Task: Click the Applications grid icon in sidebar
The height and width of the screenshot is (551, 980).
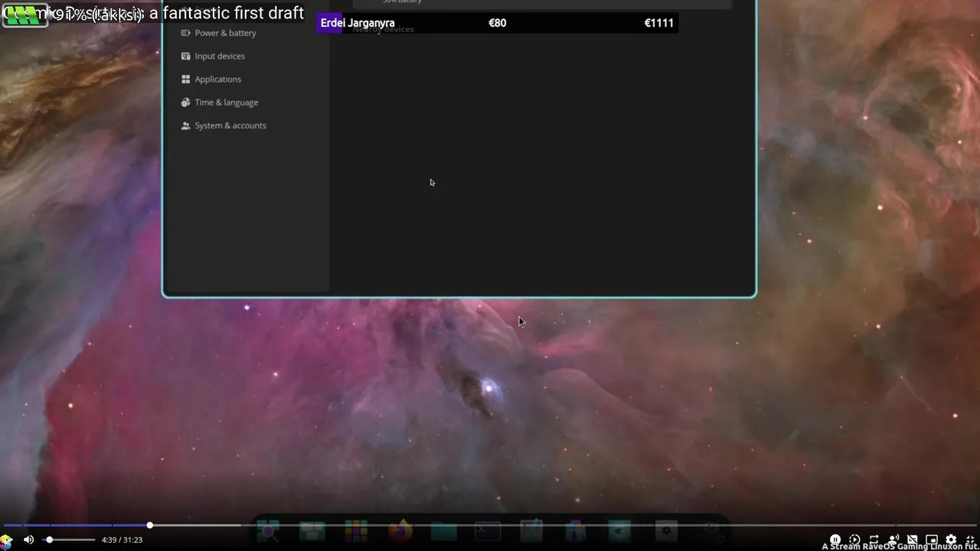Action: (x=185, y=79)
